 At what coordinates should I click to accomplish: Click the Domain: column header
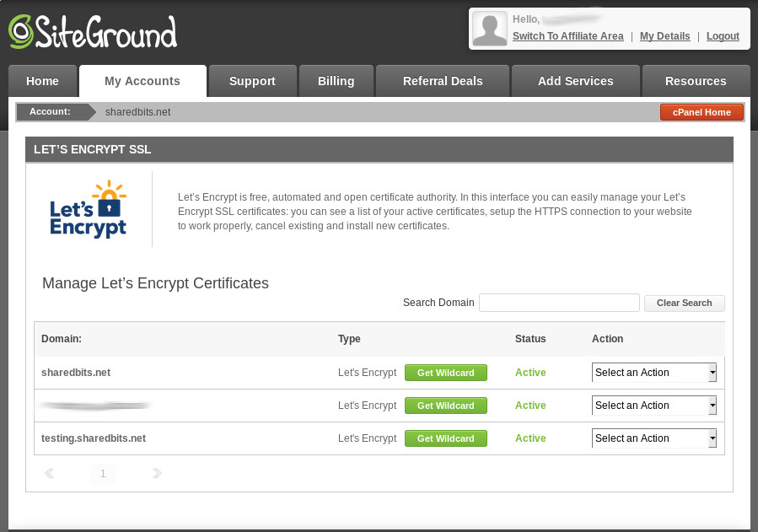[62, 339]
